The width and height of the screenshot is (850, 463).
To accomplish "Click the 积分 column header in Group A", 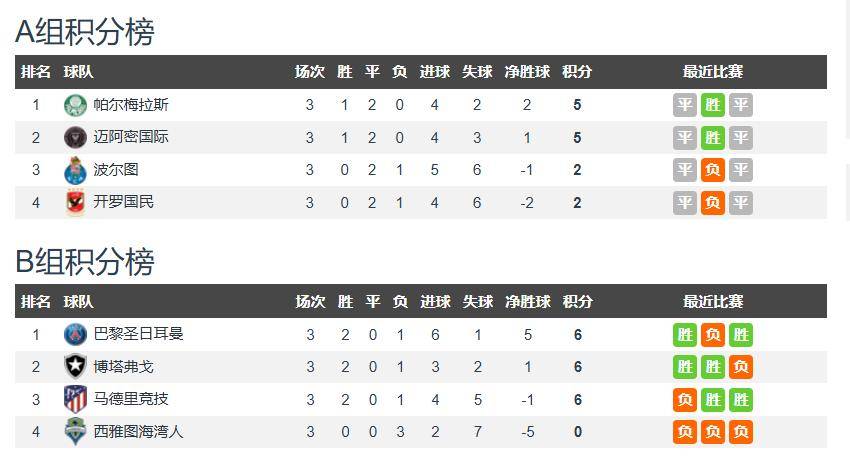I will pos(577,72).
